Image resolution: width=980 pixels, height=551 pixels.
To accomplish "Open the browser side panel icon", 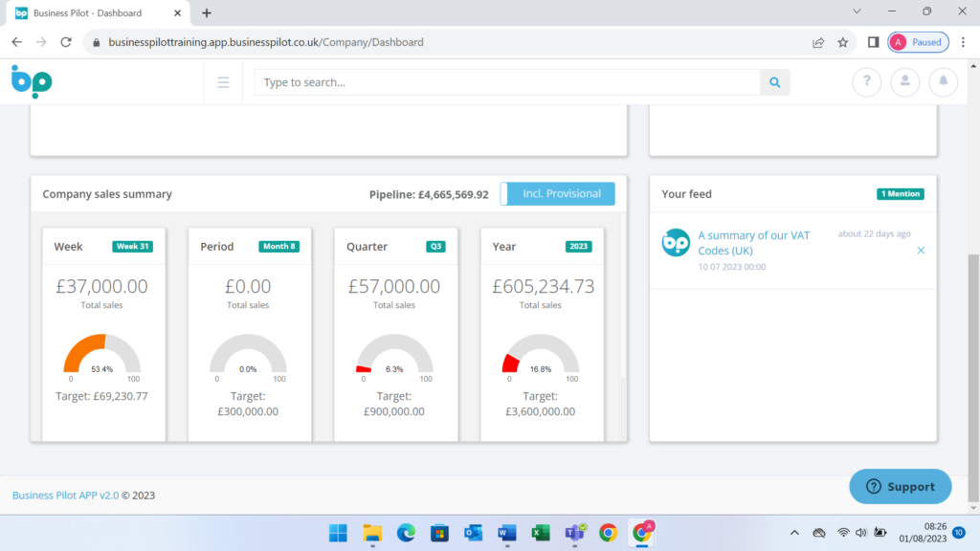I will [x=873, y=42].
